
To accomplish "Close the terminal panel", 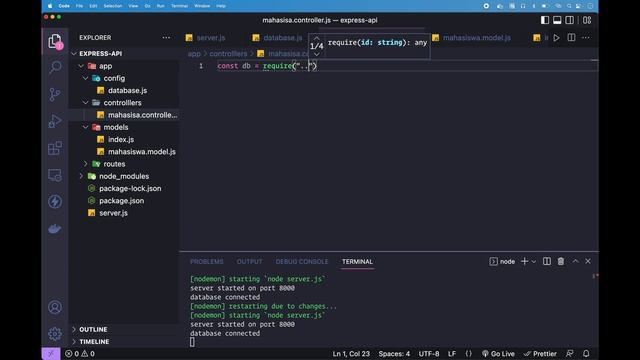I will coord(588,261).
